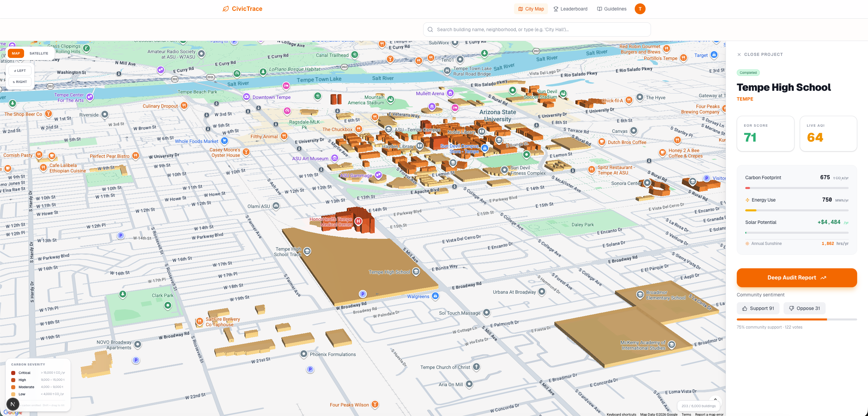868x416 pixels.
Task: Open the Leaderboard tab
Action: pyautogui.click(x=570, y=9)
